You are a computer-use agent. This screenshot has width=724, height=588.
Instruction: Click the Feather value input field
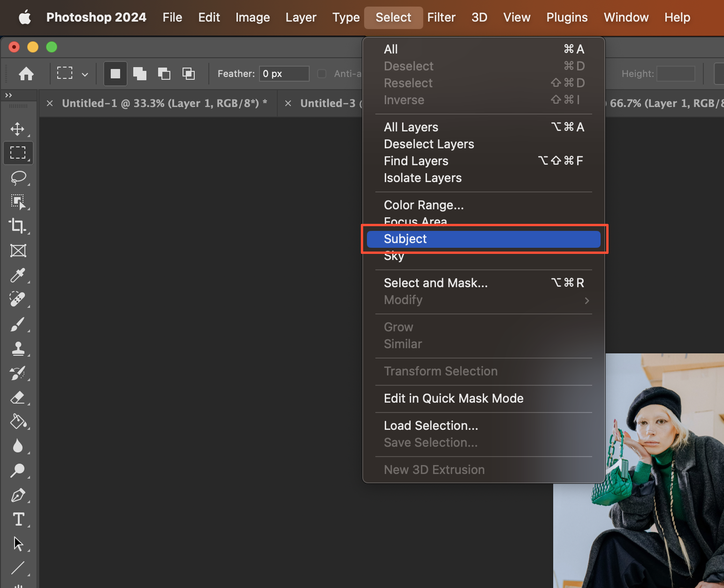284,74
